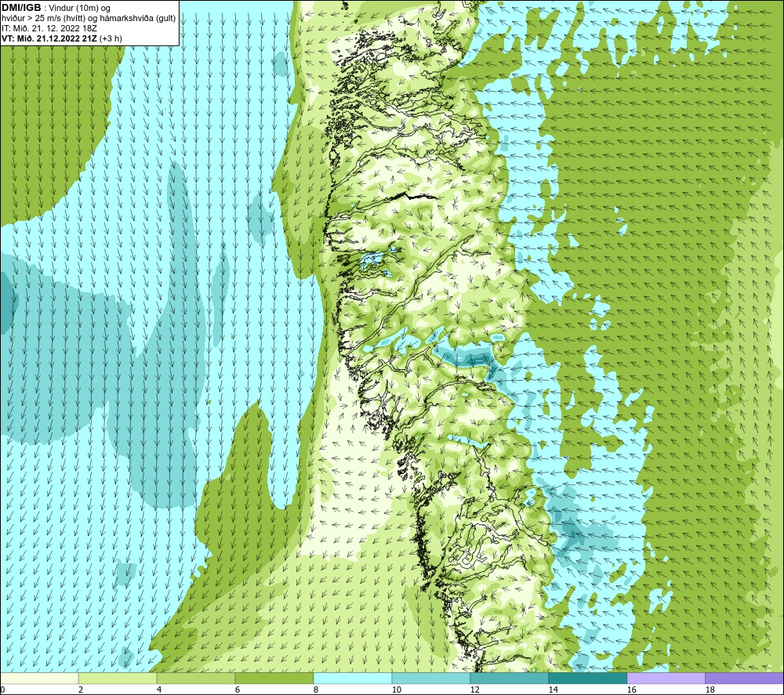This screenshot has height=695, width=784.
Task: Choose the aqua 10–12 m/s legend swatch
Action: point(431,679)
